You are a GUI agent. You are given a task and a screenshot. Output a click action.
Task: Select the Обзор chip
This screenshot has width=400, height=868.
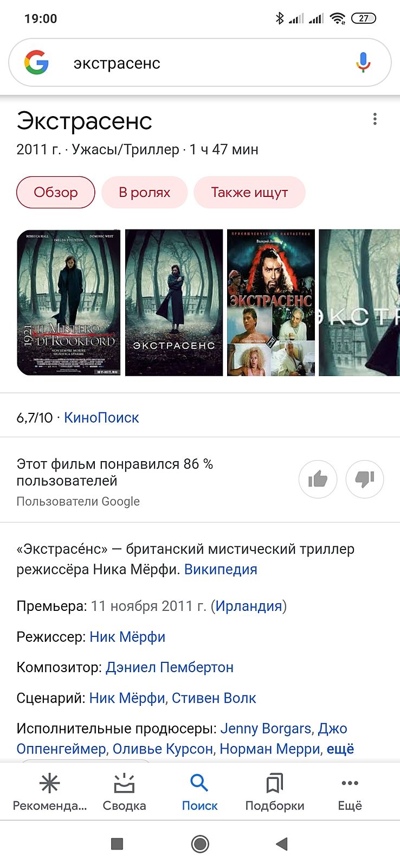pyautogui.click(x=56, y=192)
